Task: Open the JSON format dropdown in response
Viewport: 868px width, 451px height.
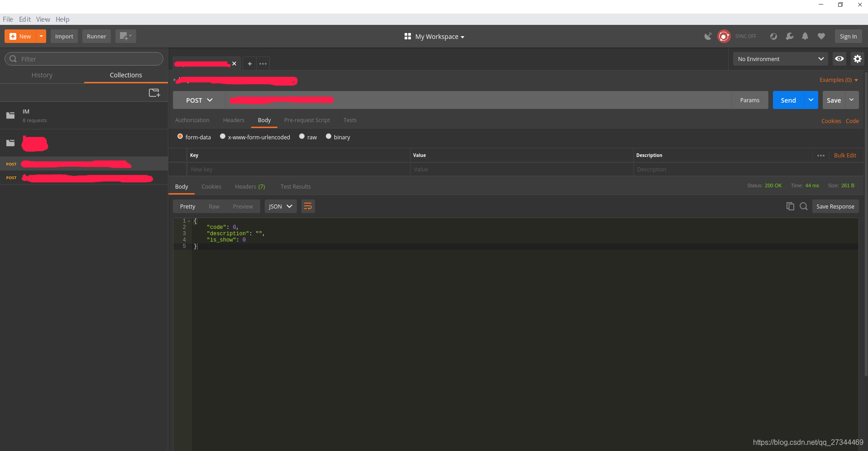Action: [280, 206]
